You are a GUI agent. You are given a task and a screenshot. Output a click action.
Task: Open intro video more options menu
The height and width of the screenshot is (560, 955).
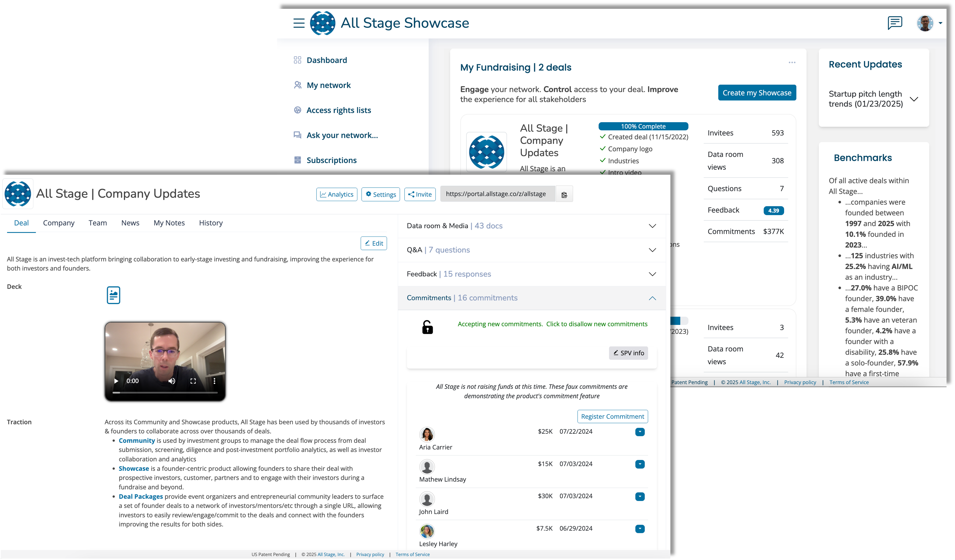pos(214,381)
